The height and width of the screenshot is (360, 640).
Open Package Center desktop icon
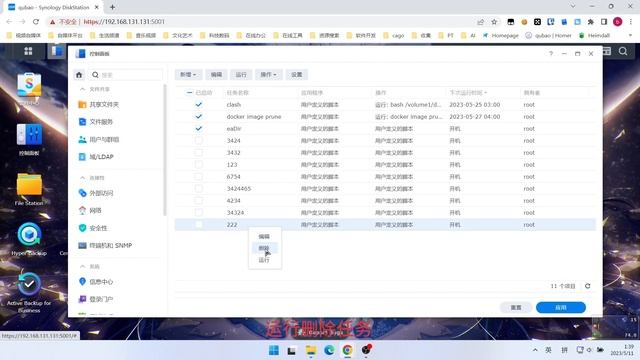click(29, 85)
